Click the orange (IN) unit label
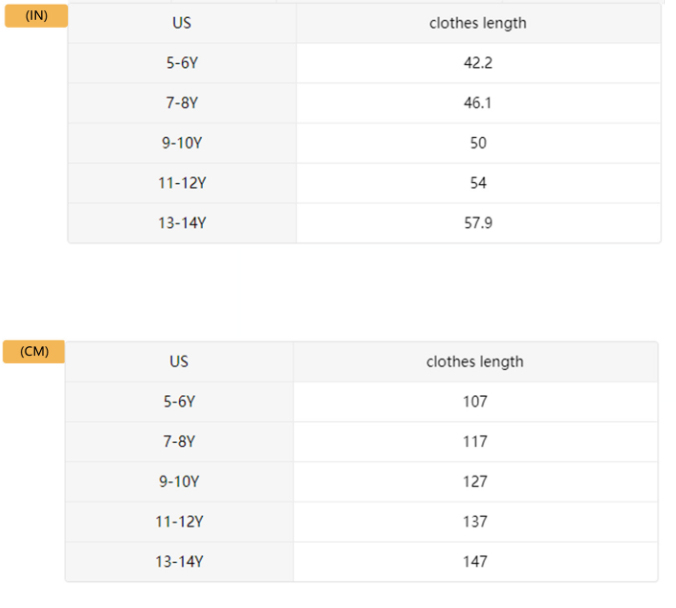The height and width of the screenshot is (608, 676). [x=36, y=16]
